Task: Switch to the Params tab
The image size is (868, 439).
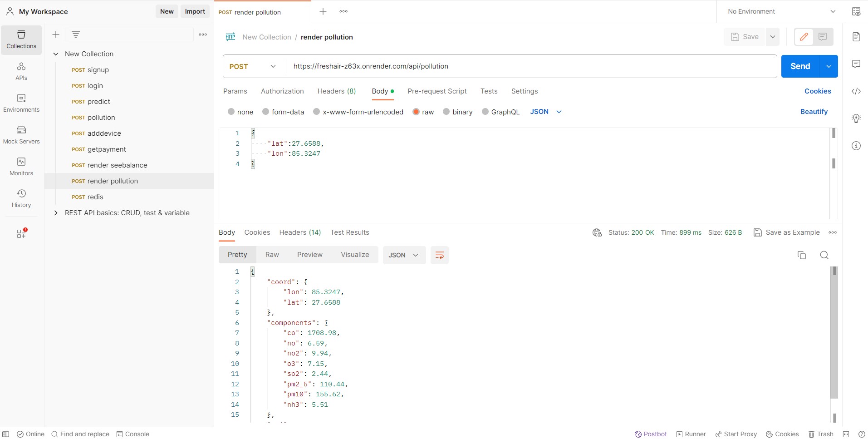Action: tap(235, 91)
